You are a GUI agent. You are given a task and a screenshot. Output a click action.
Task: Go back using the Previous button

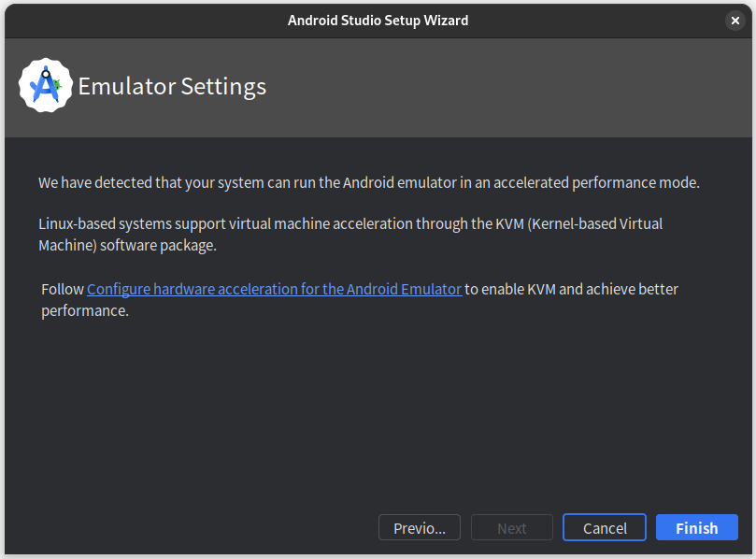pyautogui.click(x=419, y=528)
